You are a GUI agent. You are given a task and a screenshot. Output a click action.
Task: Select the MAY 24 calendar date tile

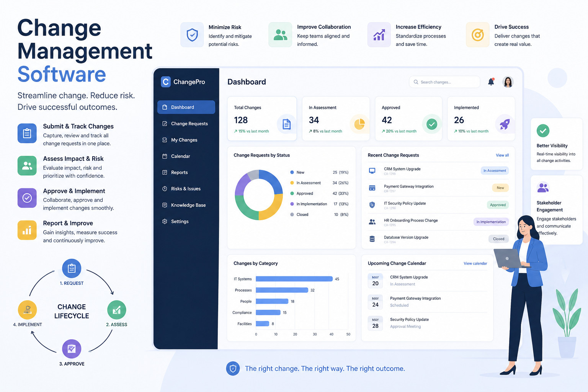pyautogui.click(x=375, y=302)
